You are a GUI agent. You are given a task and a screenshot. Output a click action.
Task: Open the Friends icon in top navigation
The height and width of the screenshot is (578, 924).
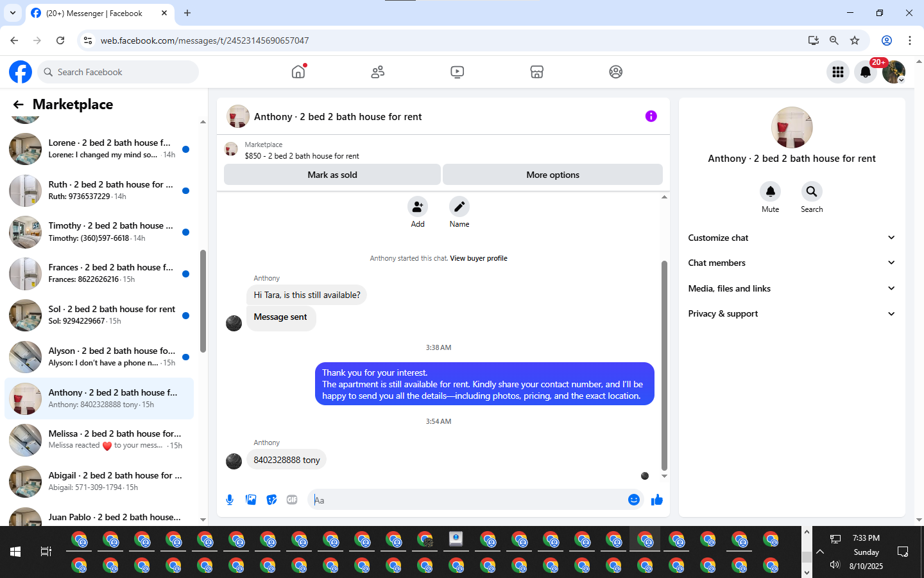click(x=378, y=72)
